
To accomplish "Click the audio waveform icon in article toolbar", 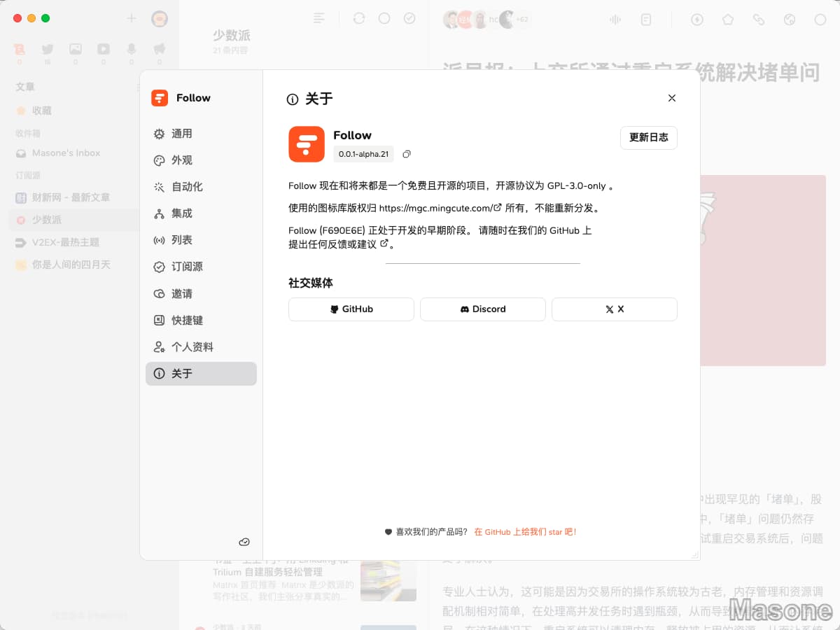I will point(615,20).
